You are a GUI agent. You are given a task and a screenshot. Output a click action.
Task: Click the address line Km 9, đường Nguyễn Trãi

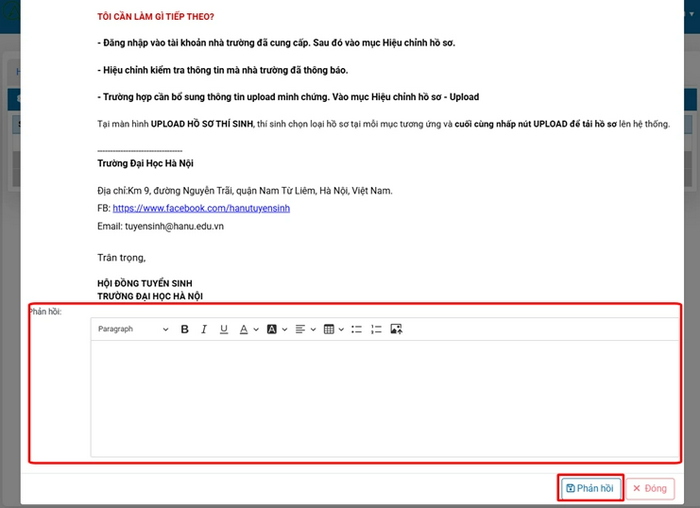[x=245, y=191]
